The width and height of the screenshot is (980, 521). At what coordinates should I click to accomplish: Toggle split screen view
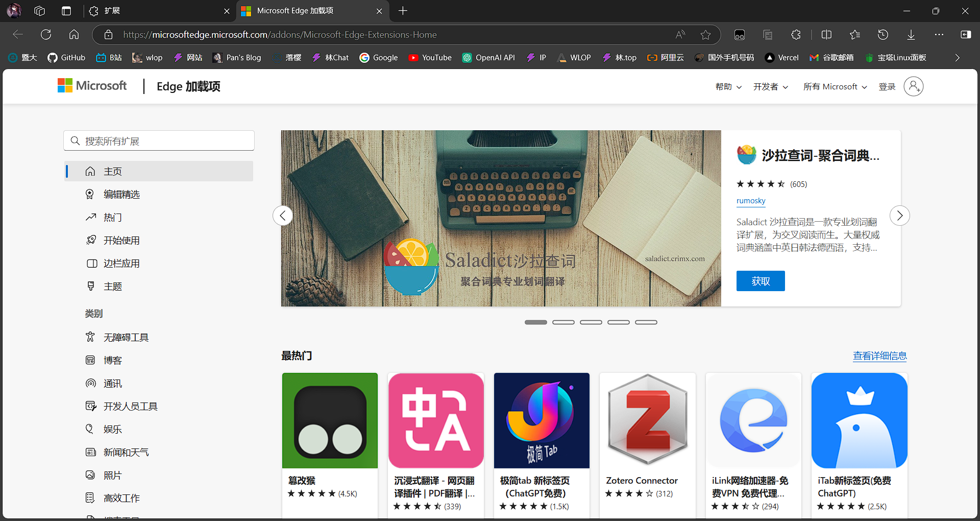coord(827,35)
